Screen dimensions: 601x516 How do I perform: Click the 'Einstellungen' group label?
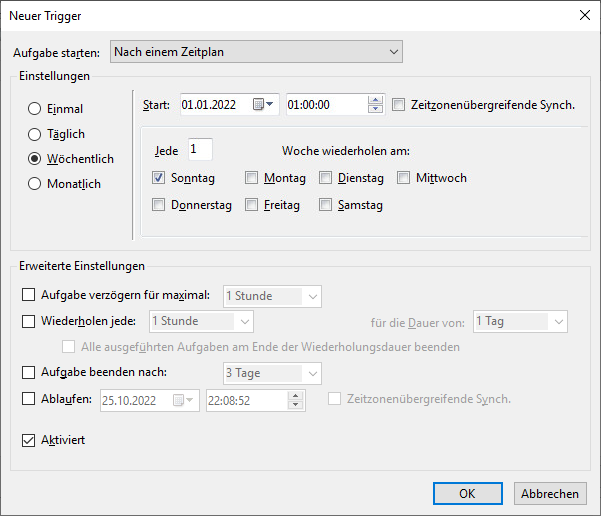click(54, 76)
